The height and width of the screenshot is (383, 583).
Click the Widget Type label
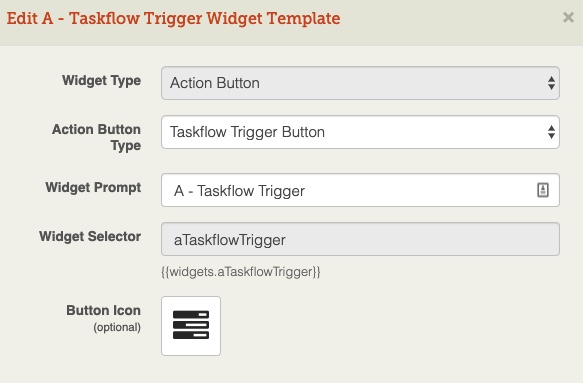[x=102, y=81]
